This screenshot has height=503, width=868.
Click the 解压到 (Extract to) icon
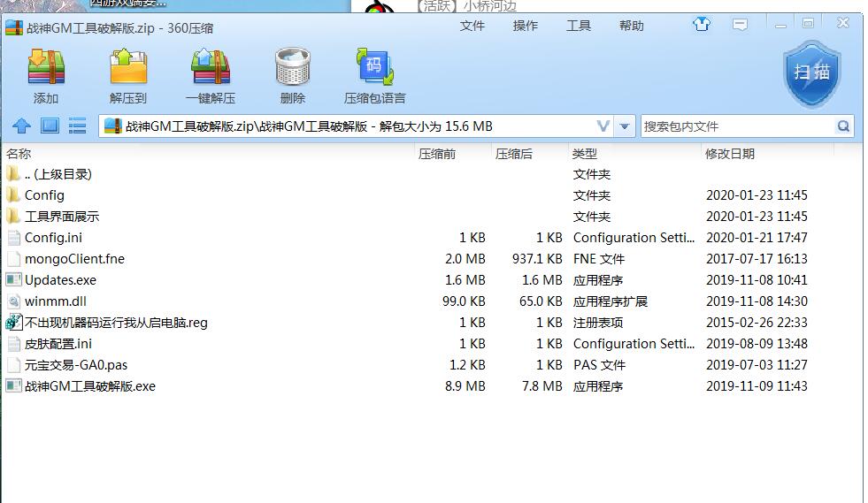tap(128, 69)
